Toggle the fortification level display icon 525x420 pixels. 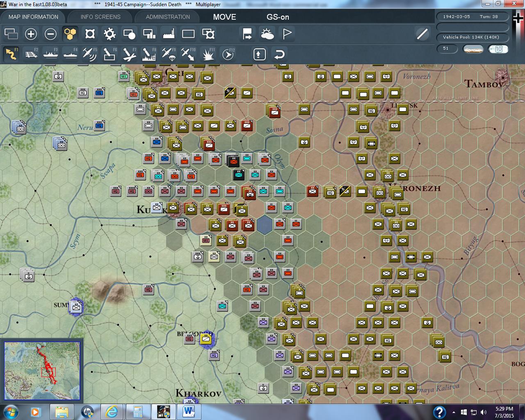point(90,34)
